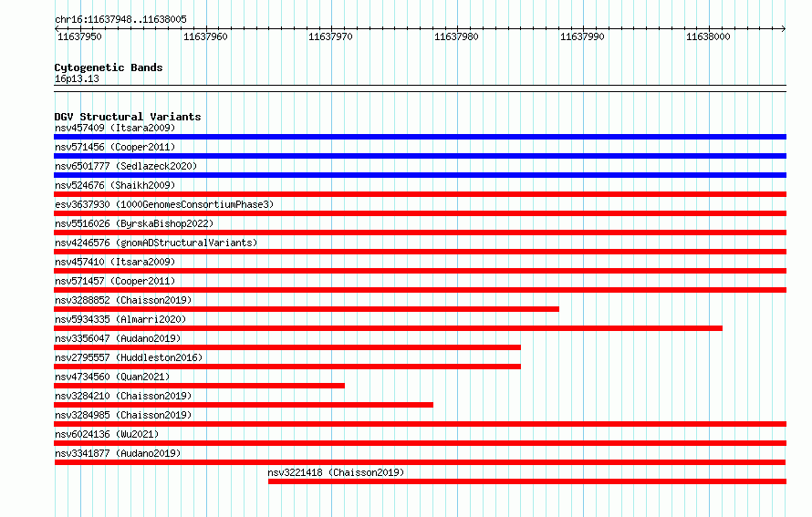Image resolution: width=812 pixels, height=517 pixels.
Task: Select the red bar under nsv3356047
Action: [287, 347]
